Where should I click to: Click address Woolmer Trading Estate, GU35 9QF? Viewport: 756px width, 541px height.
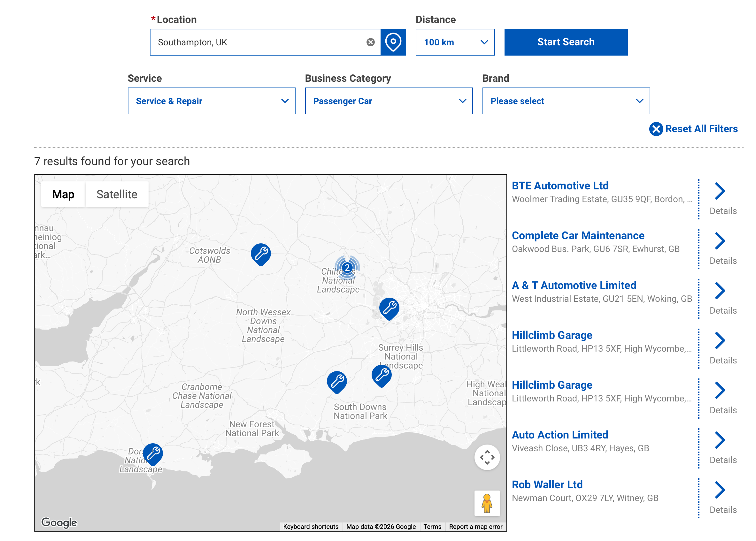tap(602, 199)
